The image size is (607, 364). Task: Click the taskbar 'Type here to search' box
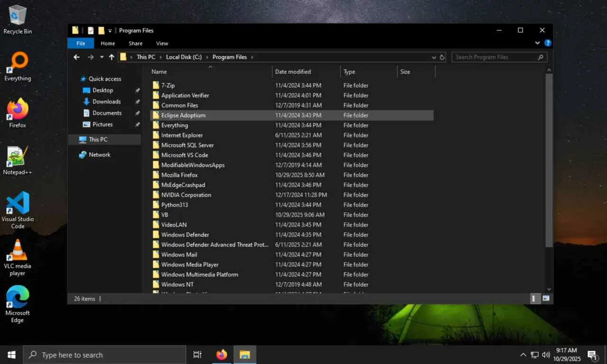click(x=104, y=355)
